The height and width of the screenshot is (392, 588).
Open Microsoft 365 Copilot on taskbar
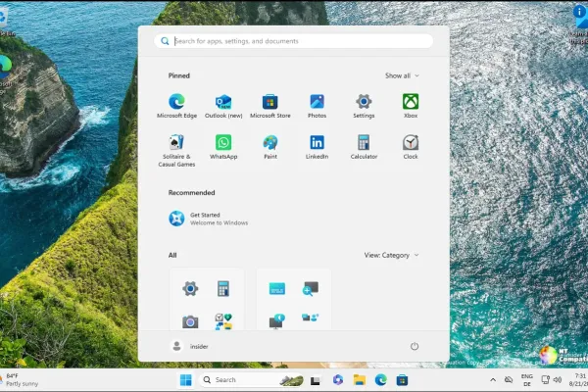337,380
